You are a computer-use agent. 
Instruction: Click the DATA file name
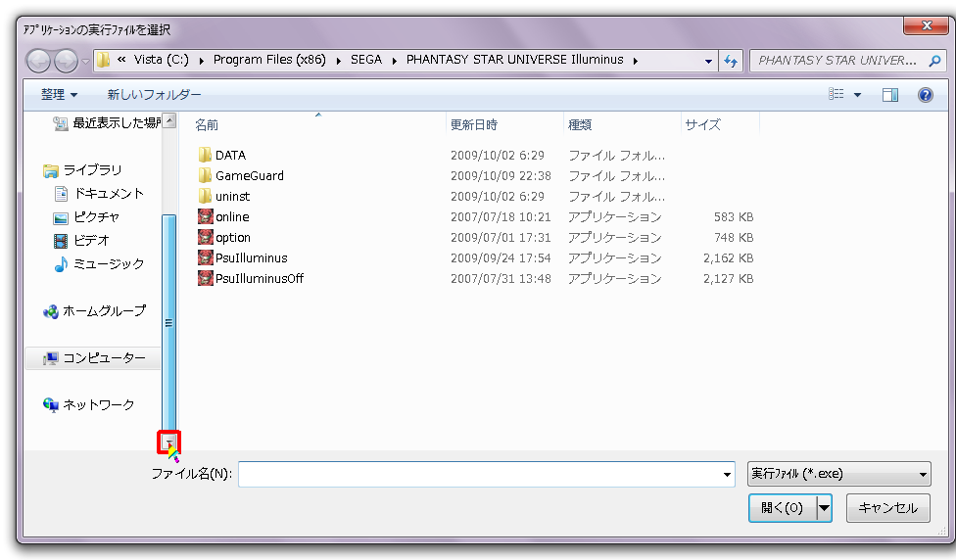point(230,156)
